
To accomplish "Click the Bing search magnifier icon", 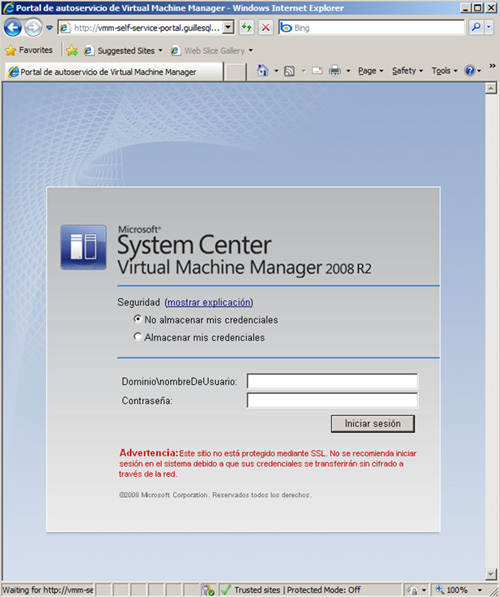I will [x=476, y=27].
